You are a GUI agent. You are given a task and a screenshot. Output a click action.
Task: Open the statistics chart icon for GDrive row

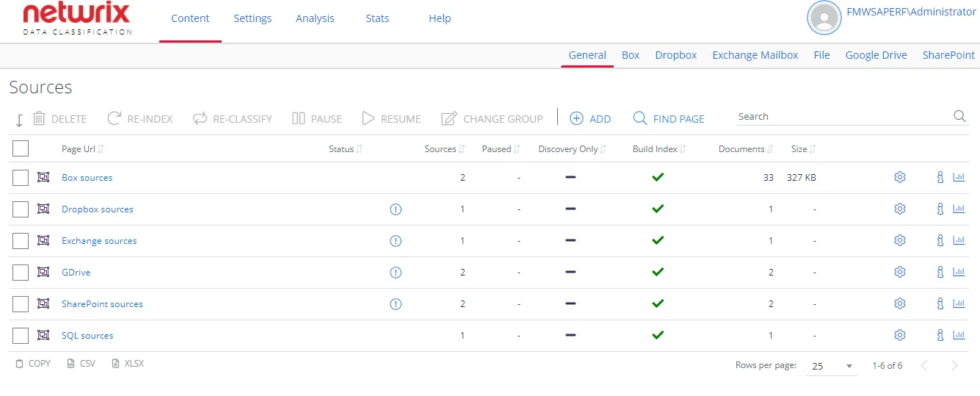[959, 272]
